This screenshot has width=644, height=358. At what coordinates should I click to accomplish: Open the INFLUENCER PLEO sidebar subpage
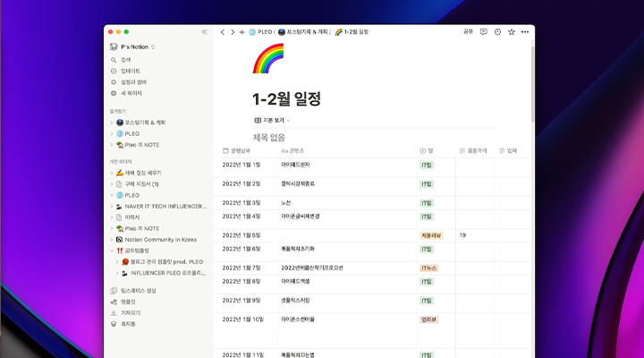[x=168, y=273]
